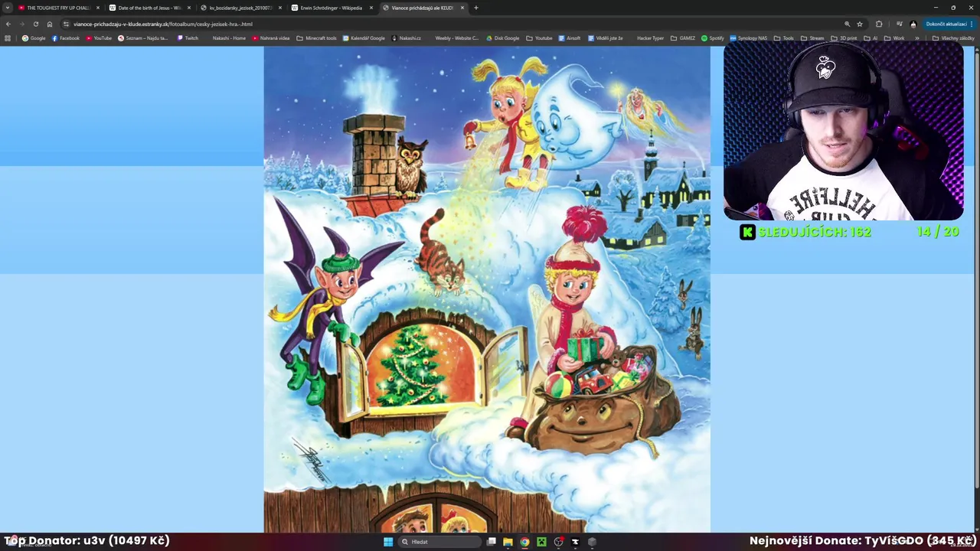
Task: Open the Extensions puzzle icon
Action: (879, 24)
